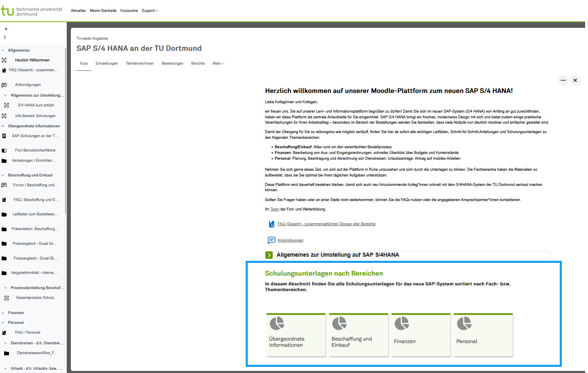Open Info-Bereich Schulungen in sidebar

(x=35, y=116)
